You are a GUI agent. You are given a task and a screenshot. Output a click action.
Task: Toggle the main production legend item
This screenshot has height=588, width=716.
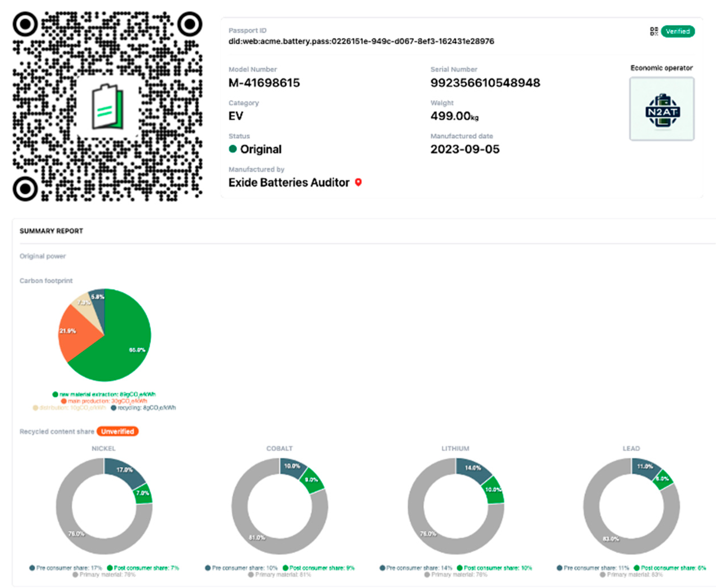(104, 401)
